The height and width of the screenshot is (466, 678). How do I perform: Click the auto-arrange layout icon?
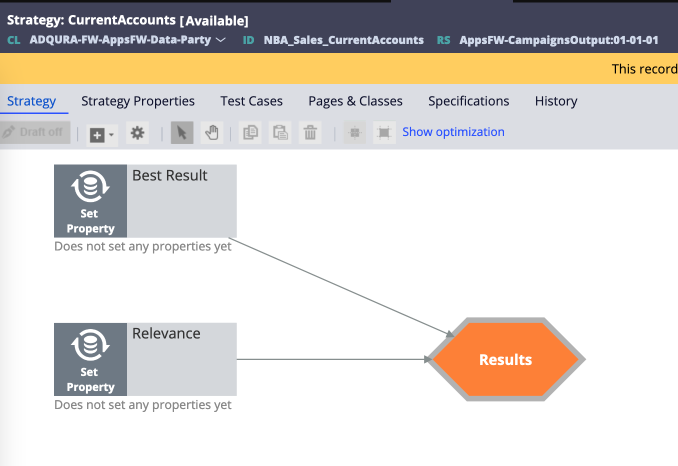[355, 133]
